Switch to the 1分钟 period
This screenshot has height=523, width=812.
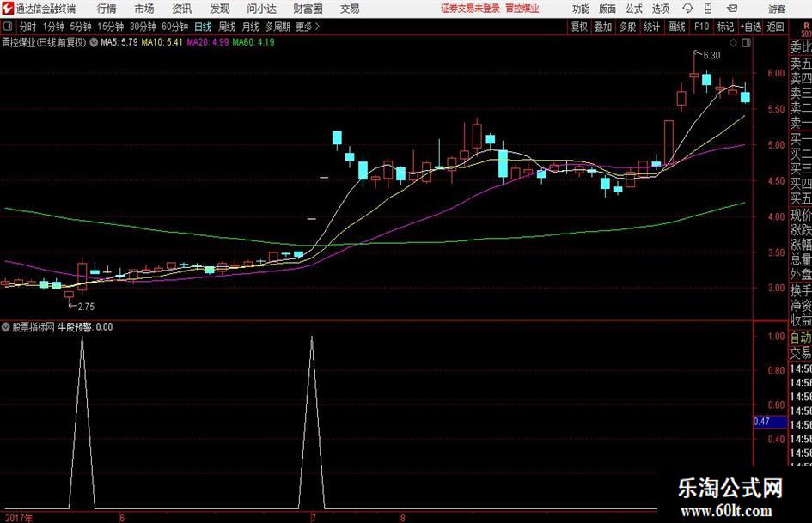point(53,27)
